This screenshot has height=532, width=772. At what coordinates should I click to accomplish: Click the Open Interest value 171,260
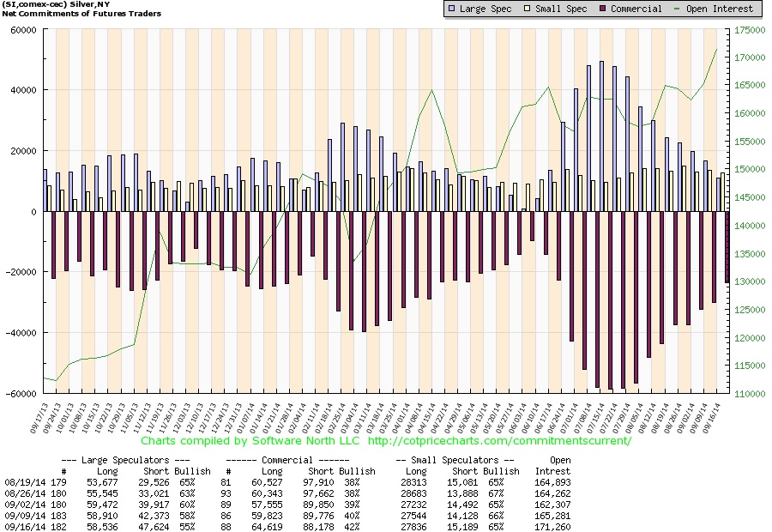552,527
